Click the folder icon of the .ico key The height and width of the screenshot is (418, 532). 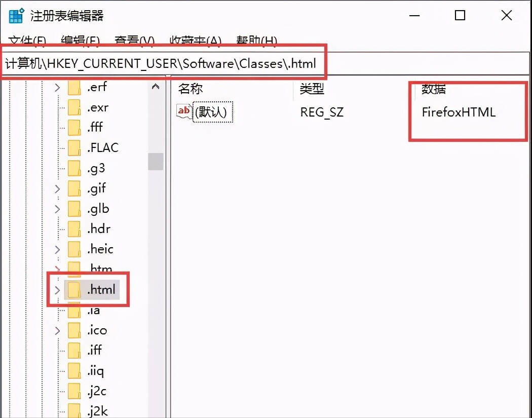click(x=74, y=330)
